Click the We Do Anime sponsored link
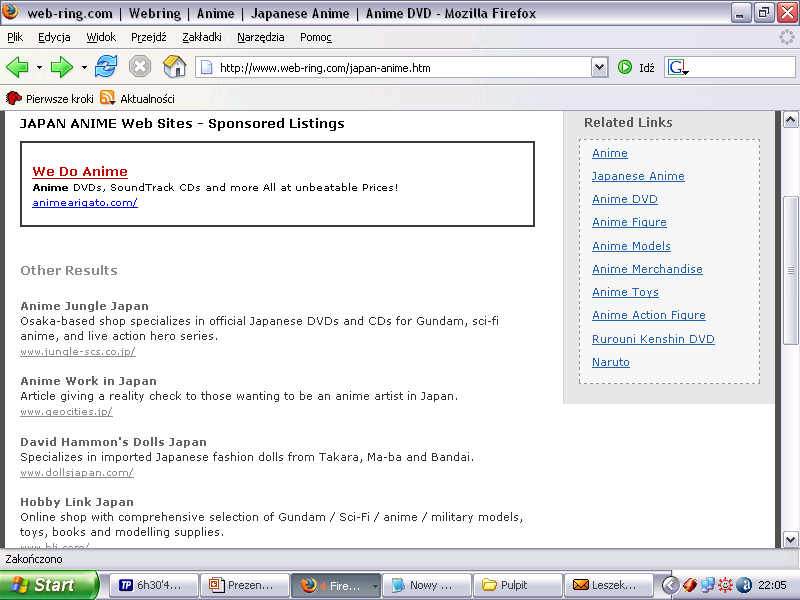The image size is (800, 600). pyautogui.click(x=80, y=171)
